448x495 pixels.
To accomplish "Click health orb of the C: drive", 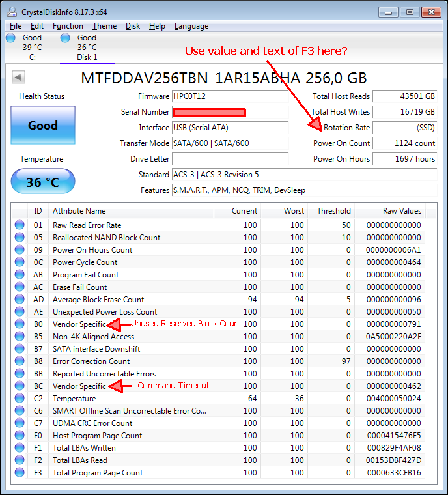I will click(10, 38).
